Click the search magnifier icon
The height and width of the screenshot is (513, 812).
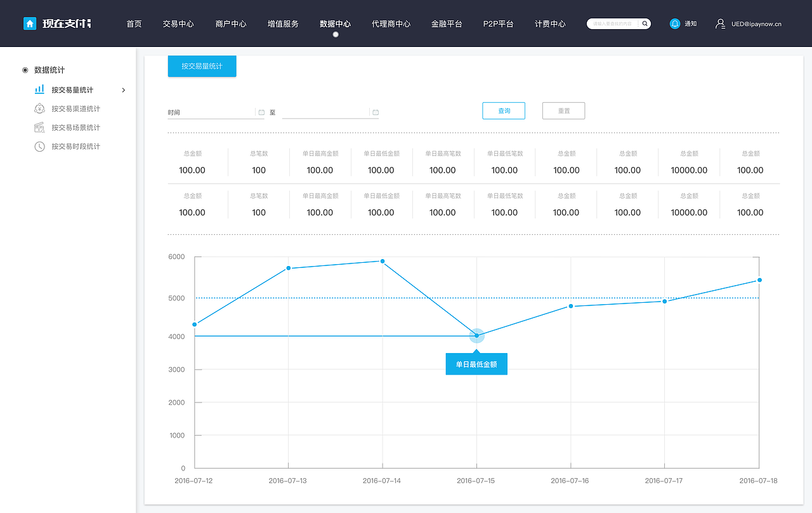click(x=645, y=23)
